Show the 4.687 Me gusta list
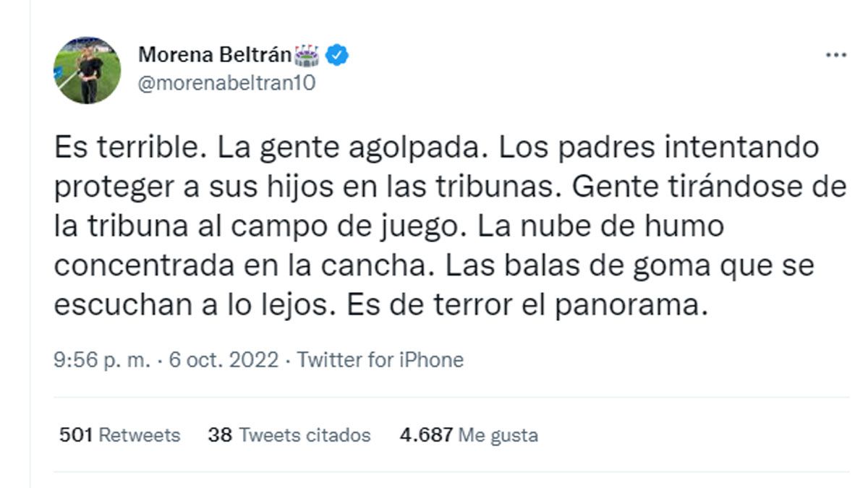The image size is (868, 488). (x=469, y=435)
